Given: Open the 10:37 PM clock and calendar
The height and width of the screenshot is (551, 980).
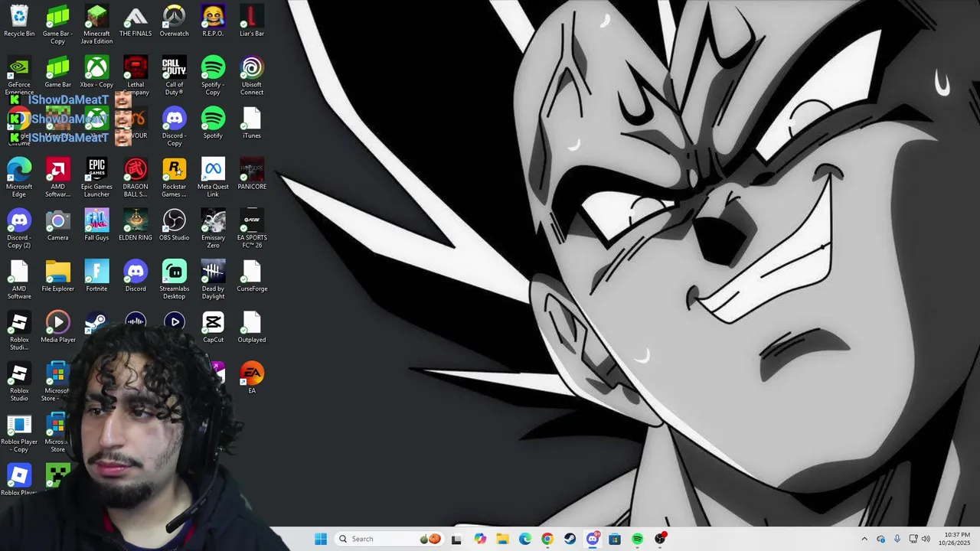Looking at the screenshot, I should [957, 539].
